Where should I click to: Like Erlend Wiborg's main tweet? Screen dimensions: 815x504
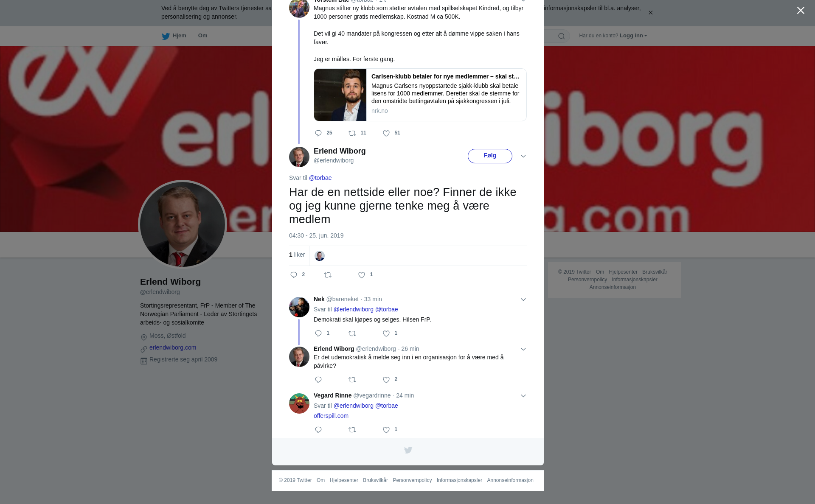[362, 275]
